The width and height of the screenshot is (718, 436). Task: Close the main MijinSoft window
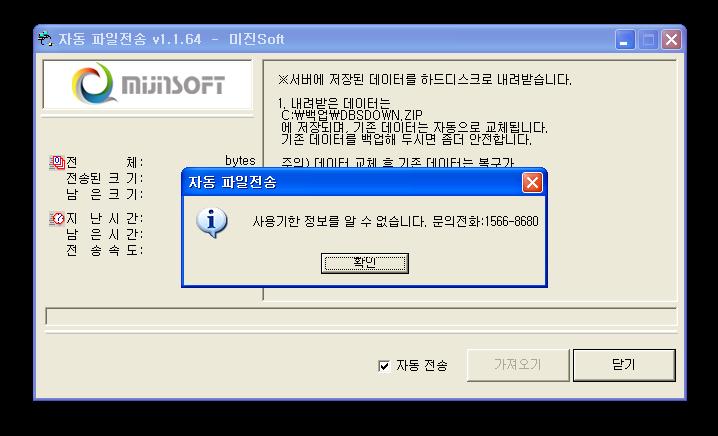pos(671,40)
